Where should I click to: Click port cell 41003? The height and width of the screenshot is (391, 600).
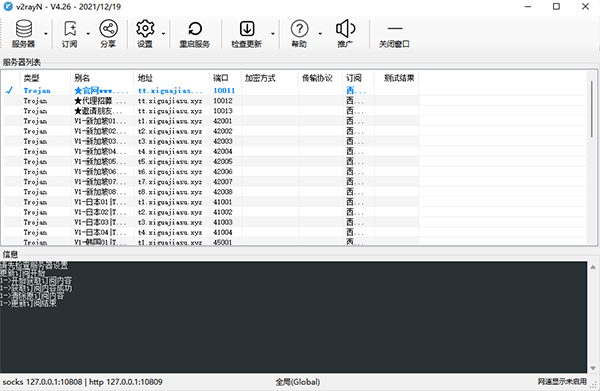[223, 222]
